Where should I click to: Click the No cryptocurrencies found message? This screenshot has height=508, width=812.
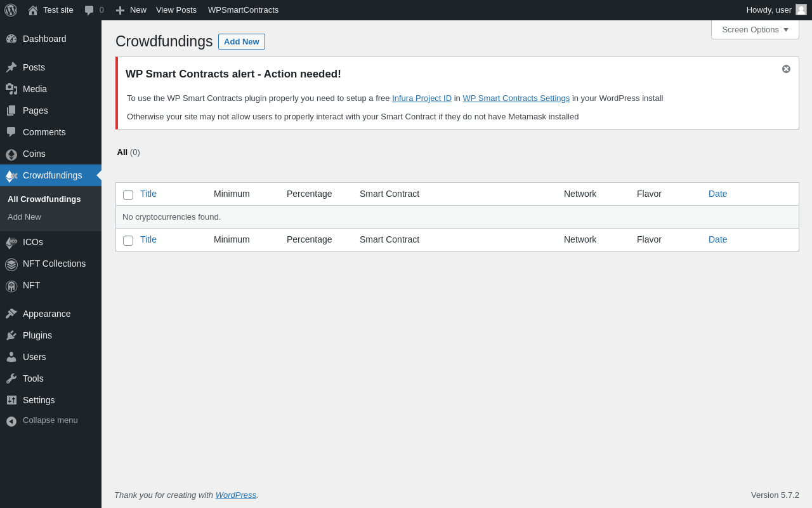[x=171, y=217]
